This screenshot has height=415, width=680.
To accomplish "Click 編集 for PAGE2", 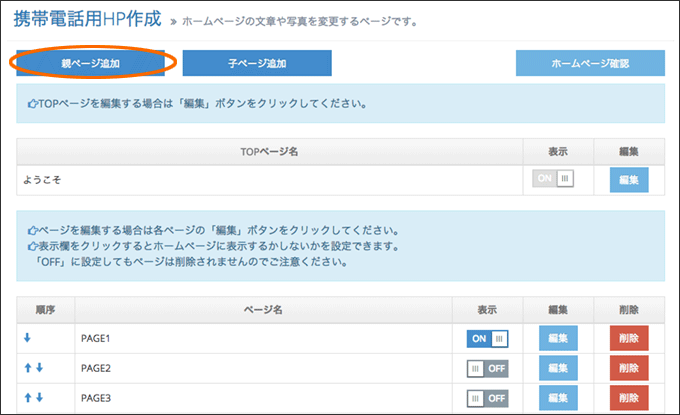I will (558, 368).
